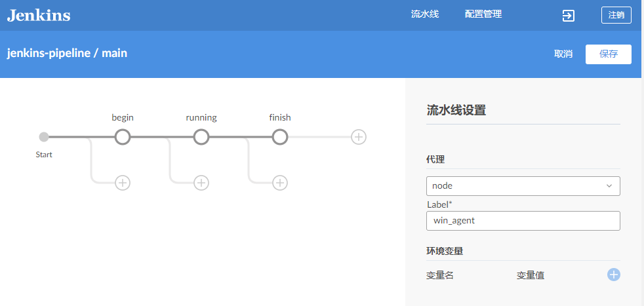Click the Jenkins logo
The image size is (644, 306).
tap(39, 16)
